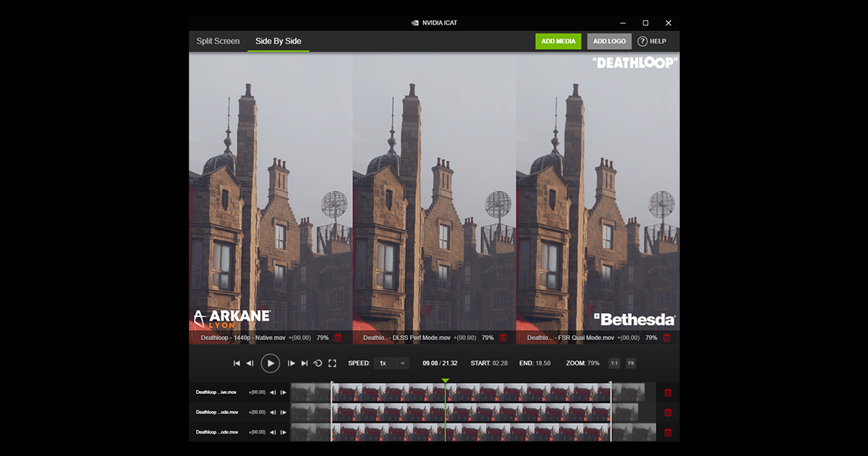Jump to the start of the video
Image resolution: width=868 pixels, height=456 pixels.
237,363
